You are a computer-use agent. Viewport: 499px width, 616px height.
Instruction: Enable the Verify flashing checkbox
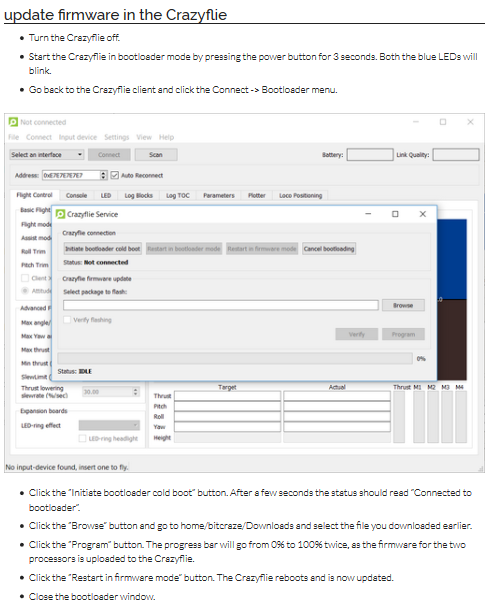click(x=68, y=320)
